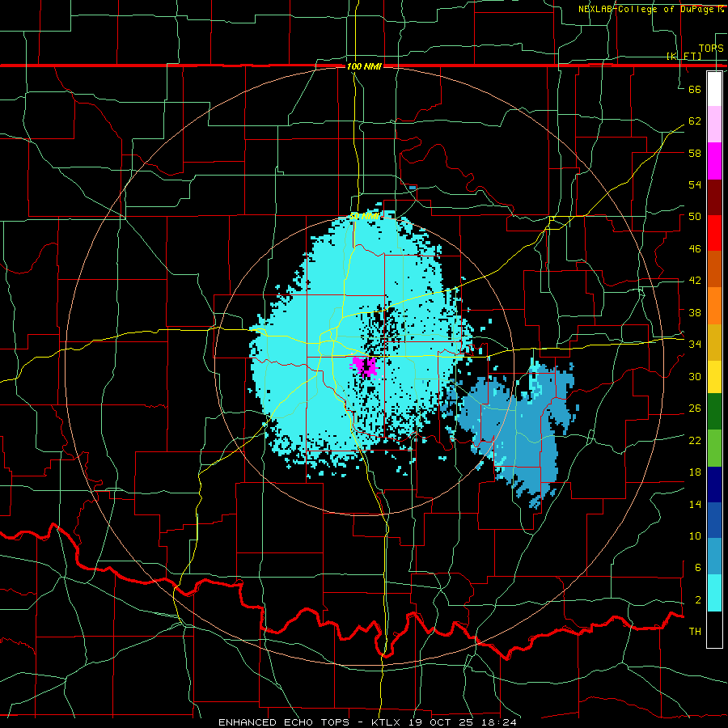Click the 54 value on the scale
The image size is (728, 728).
[695, 184]
